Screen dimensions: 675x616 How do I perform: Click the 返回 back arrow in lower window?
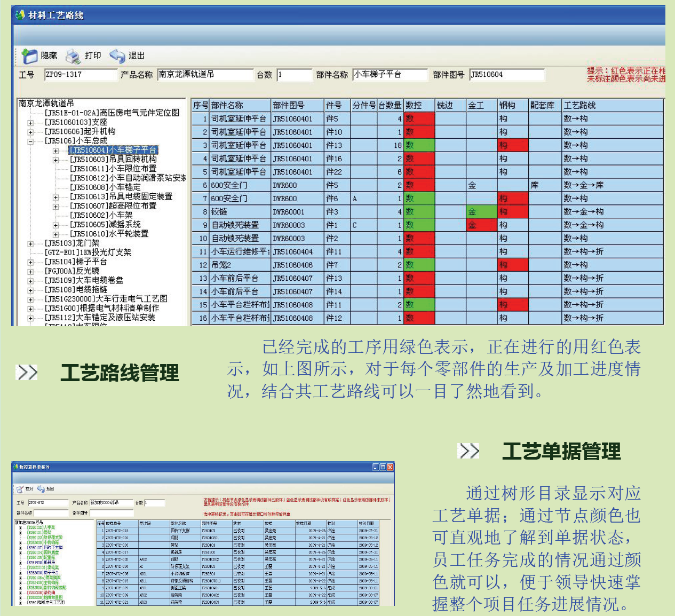[41, 488]
